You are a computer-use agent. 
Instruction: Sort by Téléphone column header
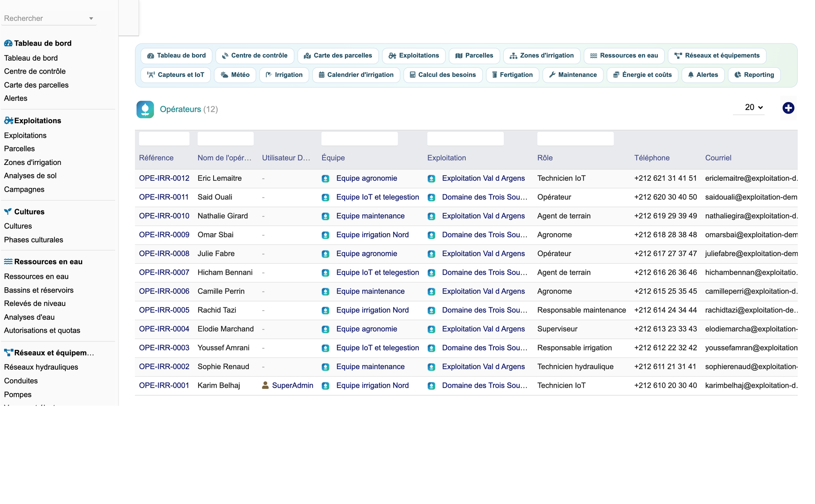[652, 158]
